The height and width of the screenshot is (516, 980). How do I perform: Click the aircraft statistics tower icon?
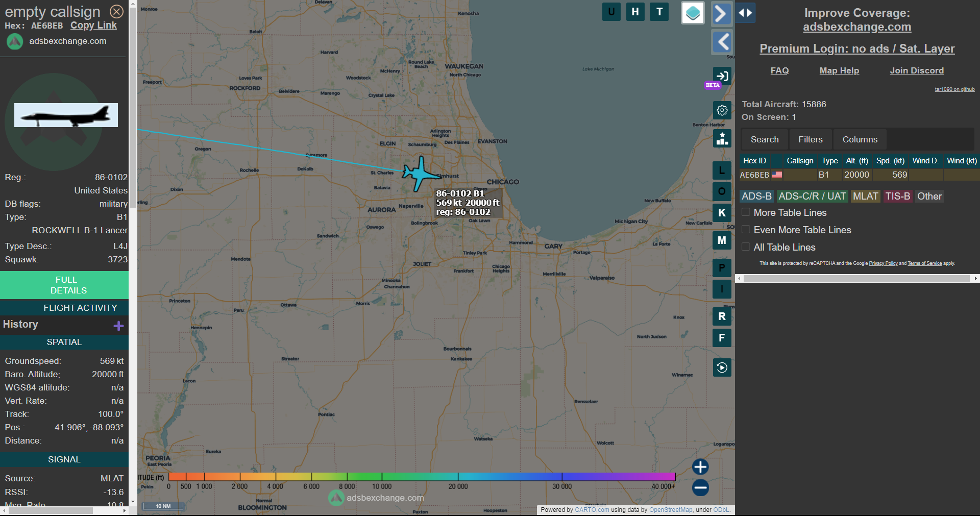click(x=722, y=138)
